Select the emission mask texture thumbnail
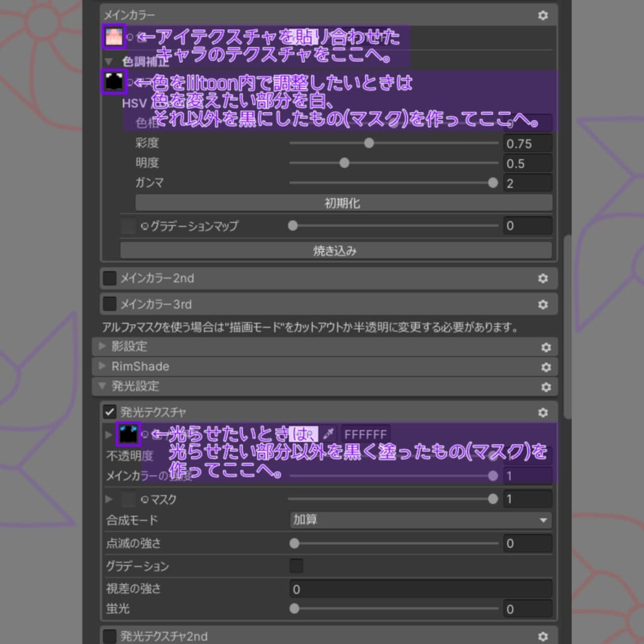644x644 pixels. coord(128,434)
